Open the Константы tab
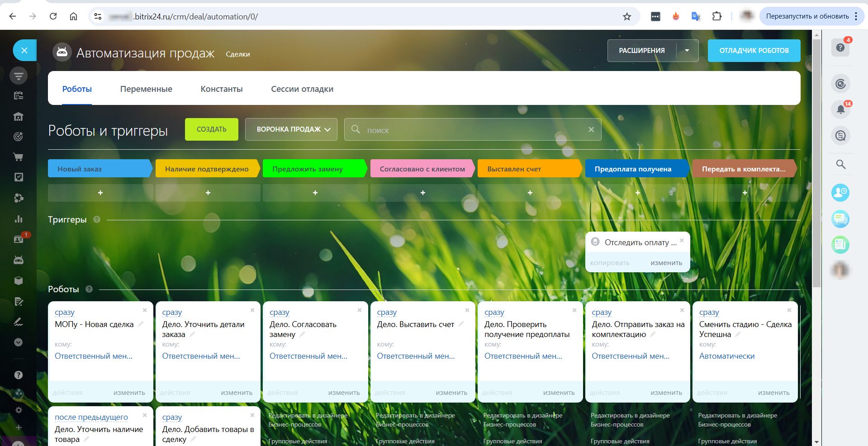Viewport: 868px width, 446px height. 222,89
